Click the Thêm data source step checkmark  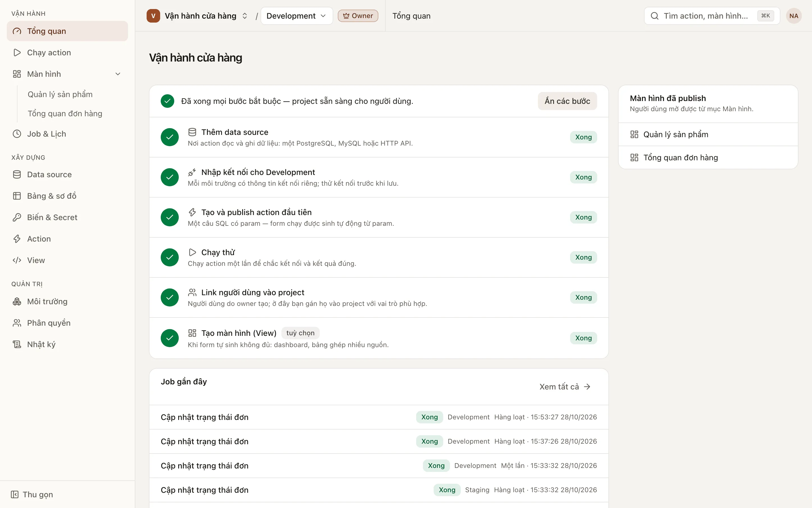[x=170, y=137]
